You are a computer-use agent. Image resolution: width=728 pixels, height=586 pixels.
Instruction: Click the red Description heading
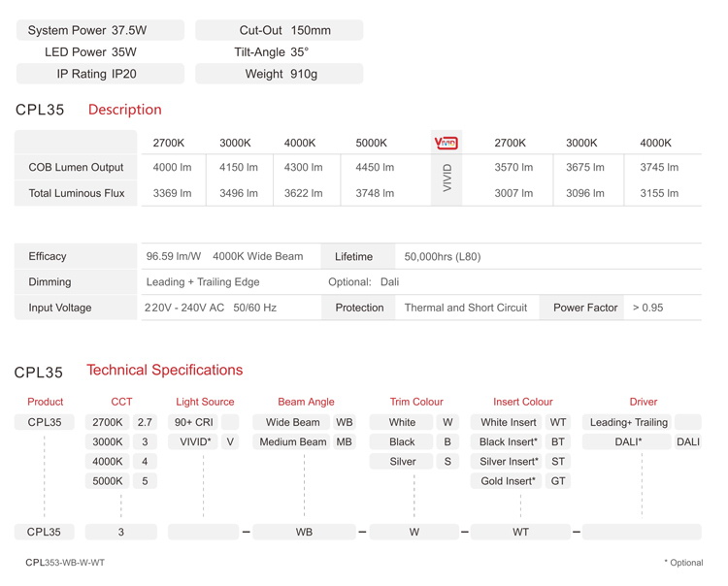(x=125, y=110)
